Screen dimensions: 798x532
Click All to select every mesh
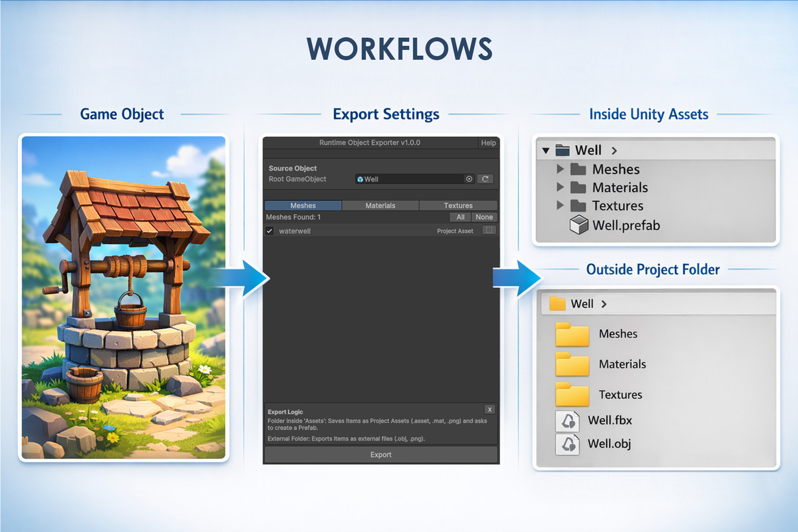(x=460, y=217)
